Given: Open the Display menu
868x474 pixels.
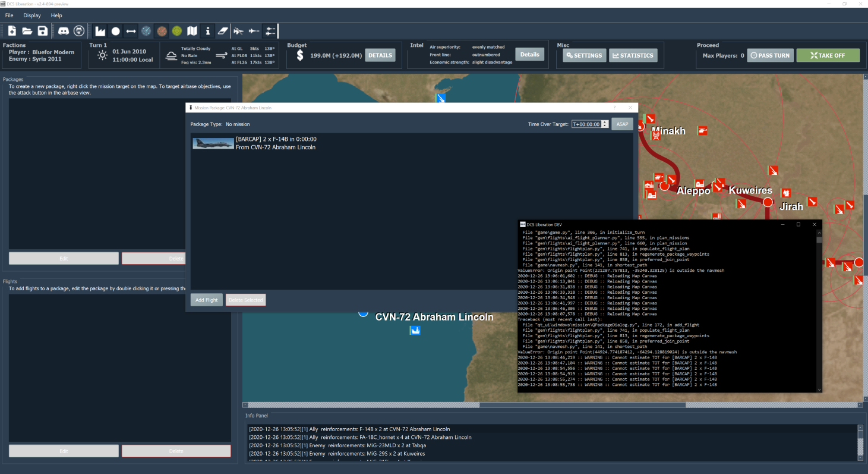Looking at the screenshot, I should click(32, 15).
